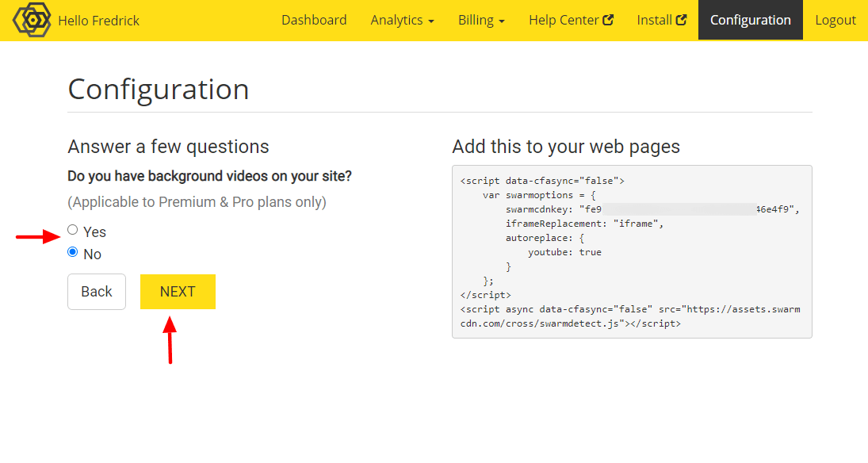Select the Configuration tab
868x463 pixels.
pyautogui.click(x=750, y=20)
